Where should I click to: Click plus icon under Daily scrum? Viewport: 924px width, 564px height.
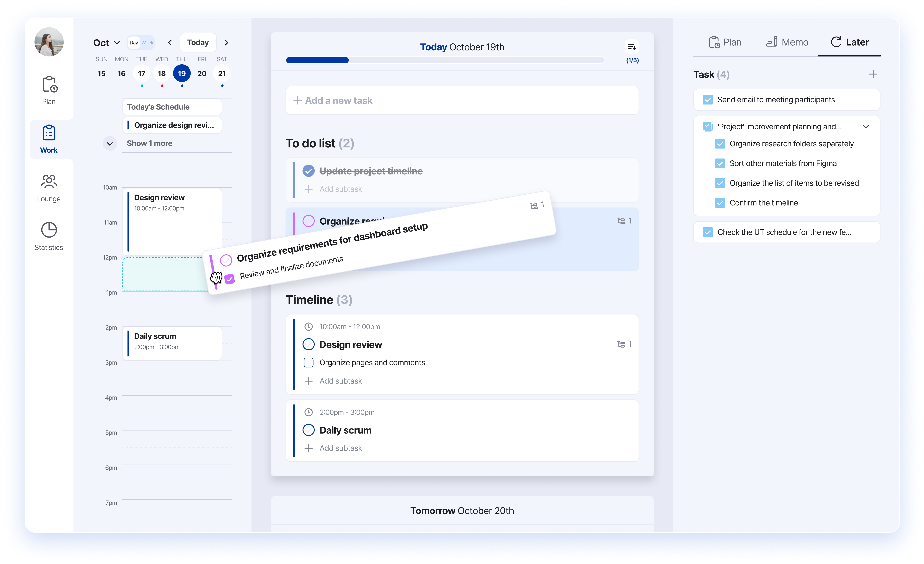[x=309, y=448]
